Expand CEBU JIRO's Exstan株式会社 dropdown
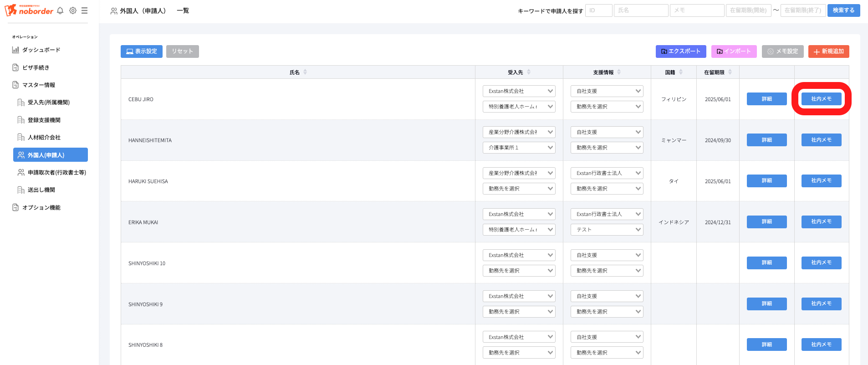This screenshot has width=868, height=365. [519, 91]
